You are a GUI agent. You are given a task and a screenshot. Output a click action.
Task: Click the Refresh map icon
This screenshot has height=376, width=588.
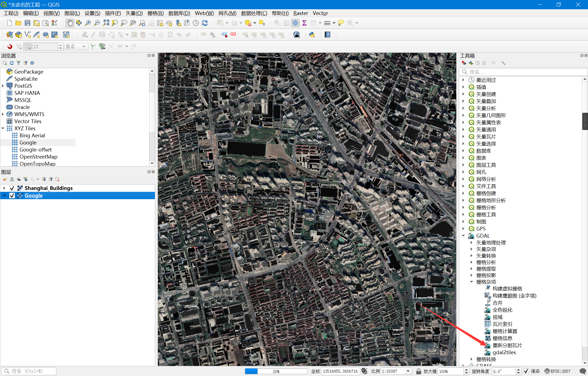tap(205, 23)
